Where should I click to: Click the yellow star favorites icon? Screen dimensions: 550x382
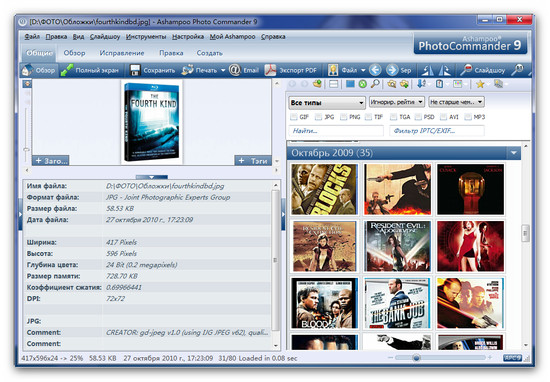(480, 84)
